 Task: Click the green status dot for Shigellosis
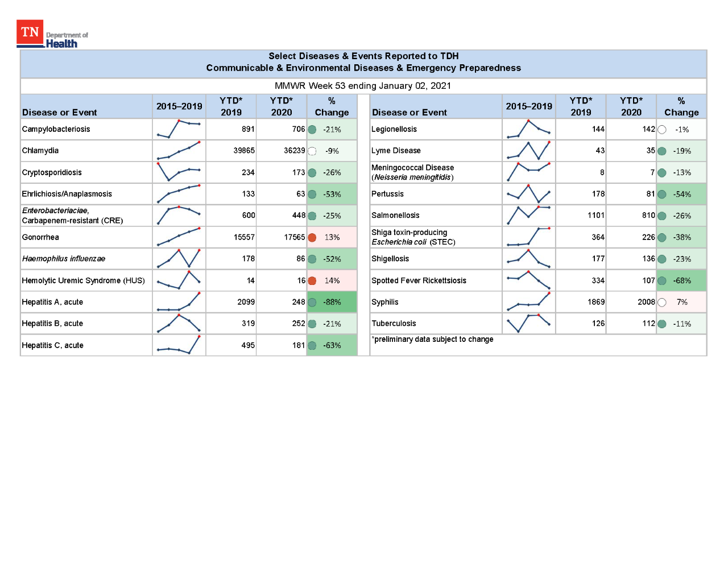pos(662,259)
